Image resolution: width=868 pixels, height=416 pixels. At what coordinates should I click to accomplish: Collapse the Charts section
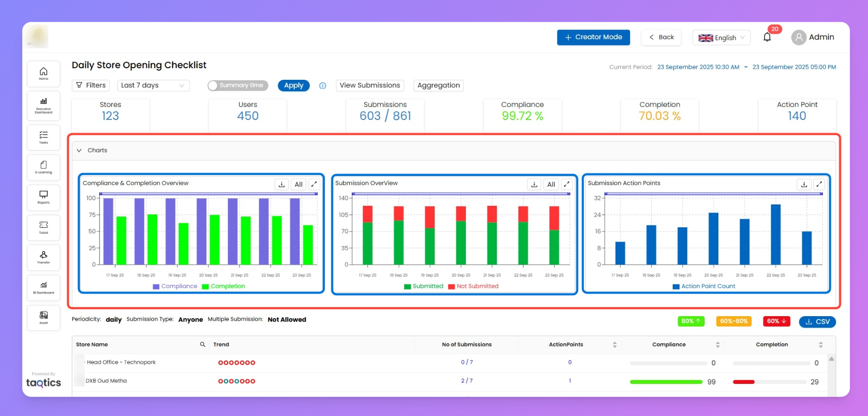(79, 150)
